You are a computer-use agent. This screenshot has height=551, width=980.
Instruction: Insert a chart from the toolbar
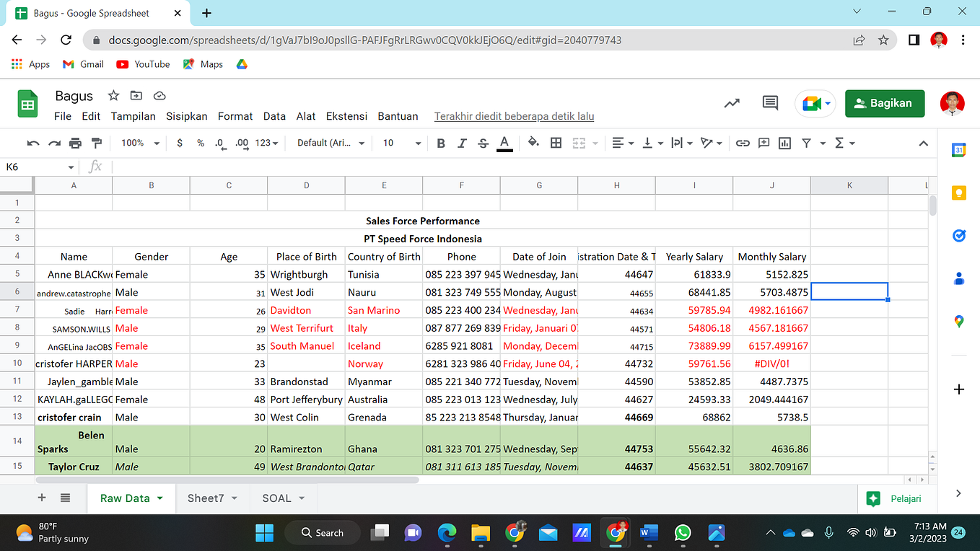pyautogui.click(x=784, y=142)
